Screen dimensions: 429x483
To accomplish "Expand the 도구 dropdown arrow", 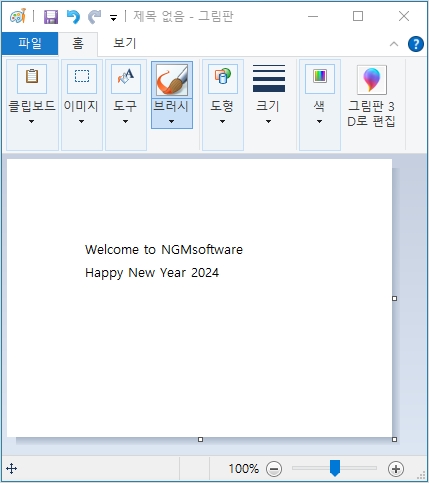I will 125,122.
